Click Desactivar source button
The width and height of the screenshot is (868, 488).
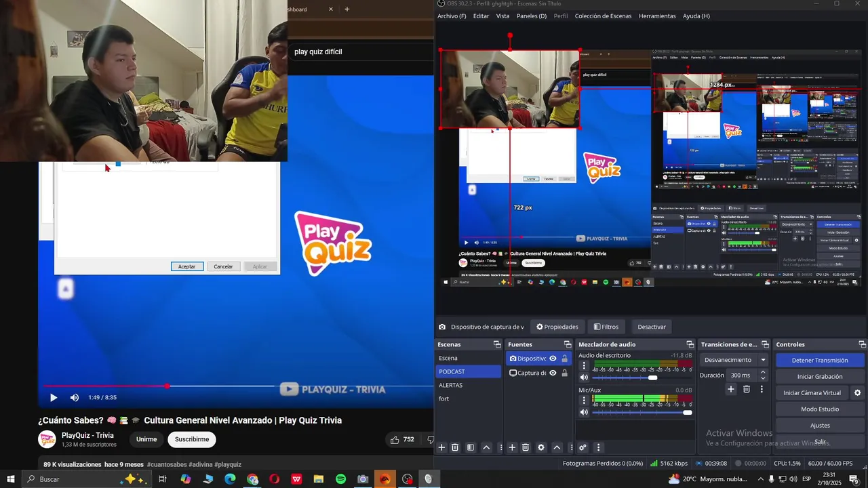652,327
